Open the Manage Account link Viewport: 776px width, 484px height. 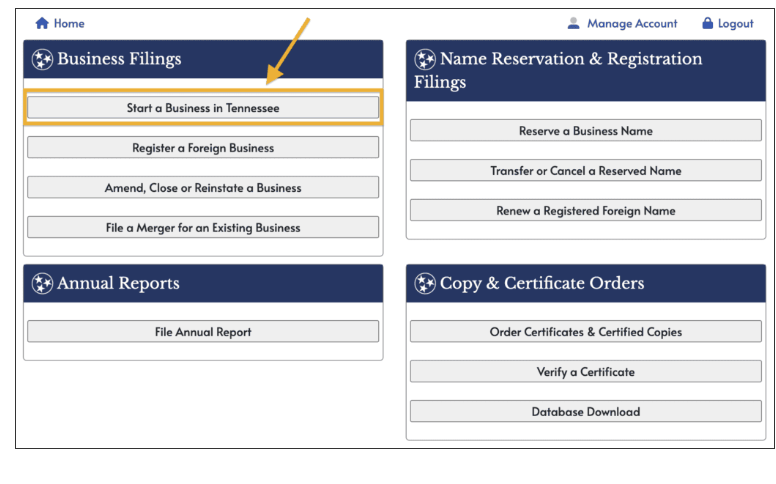[x=632, y=23]
